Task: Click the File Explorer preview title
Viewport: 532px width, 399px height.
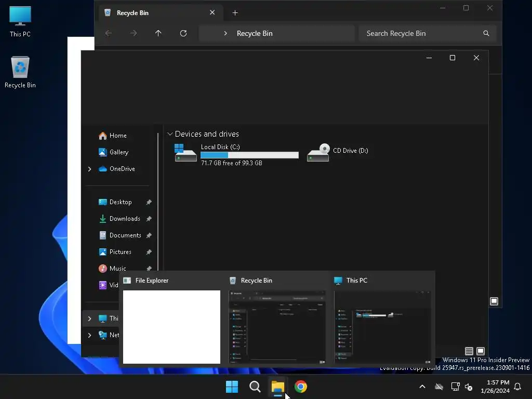Action: (x=152, y=281)
